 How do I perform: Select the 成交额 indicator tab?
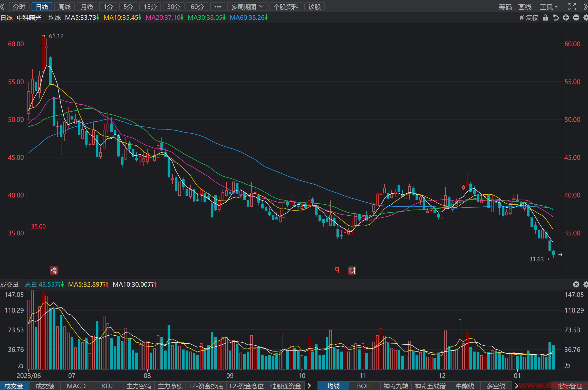(x=45, y=386)
